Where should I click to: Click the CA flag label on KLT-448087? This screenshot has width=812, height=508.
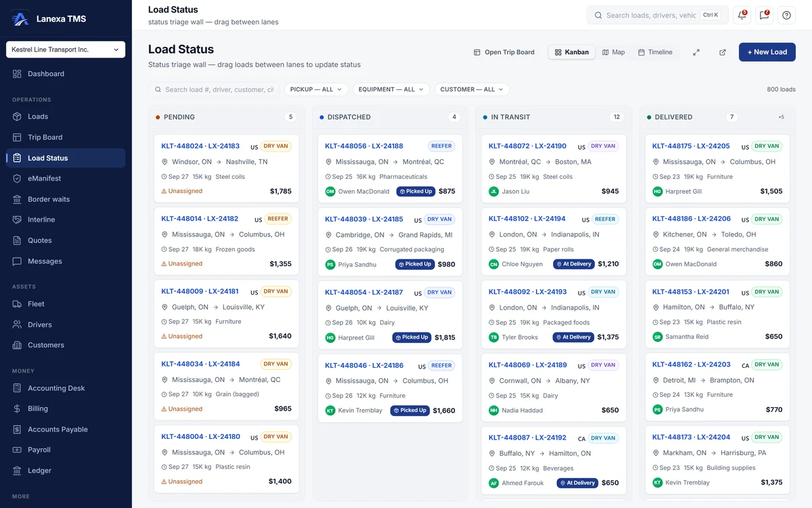tap(581, 439)
